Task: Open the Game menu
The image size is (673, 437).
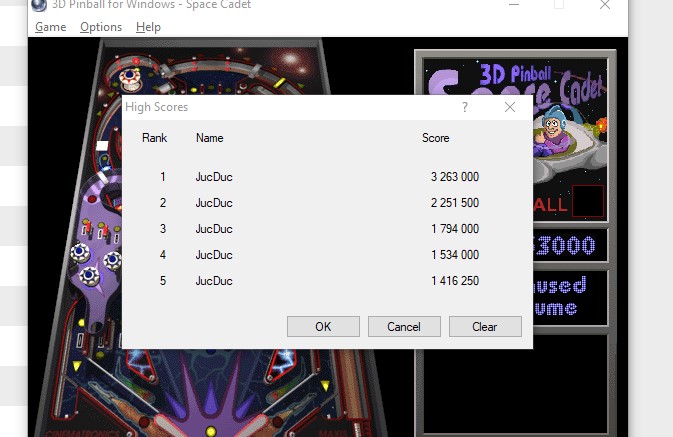Action: click(x=50, y=27)
